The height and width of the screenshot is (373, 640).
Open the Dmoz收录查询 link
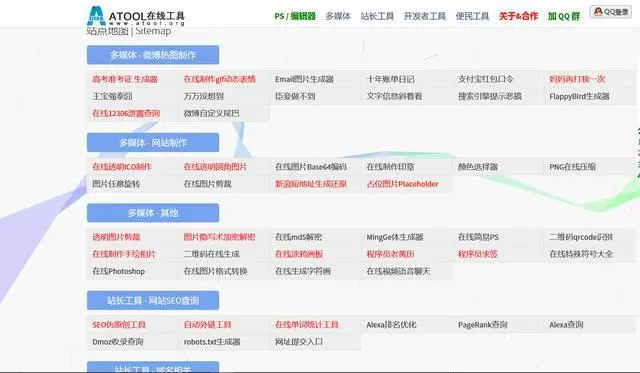tap(118, 342)
